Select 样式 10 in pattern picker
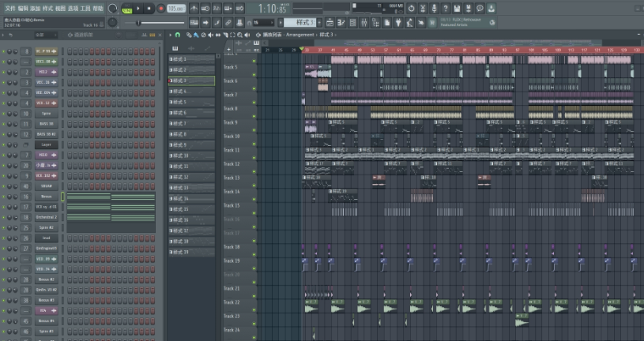 (x=191, y=156)
